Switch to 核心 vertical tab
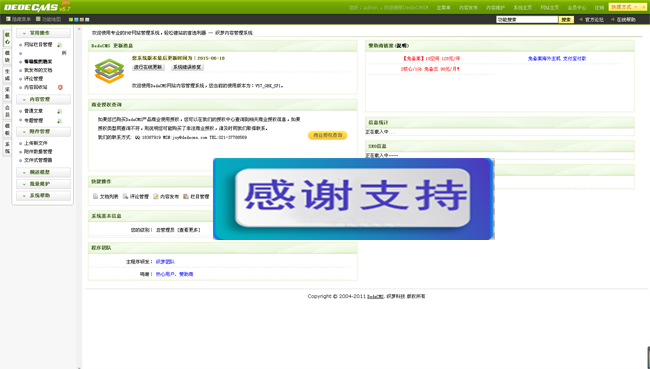This screenshot has width=650, height=369. click(x=7, y=39)
